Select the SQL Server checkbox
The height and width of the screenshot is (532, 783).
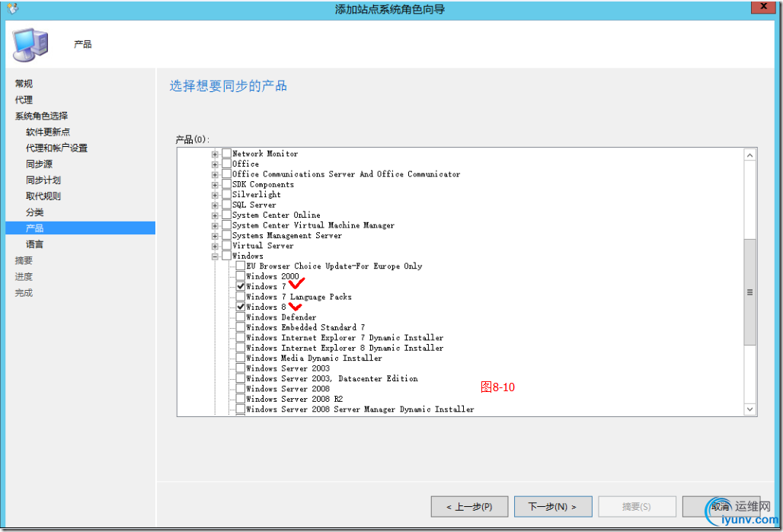(x=227, y=205)
